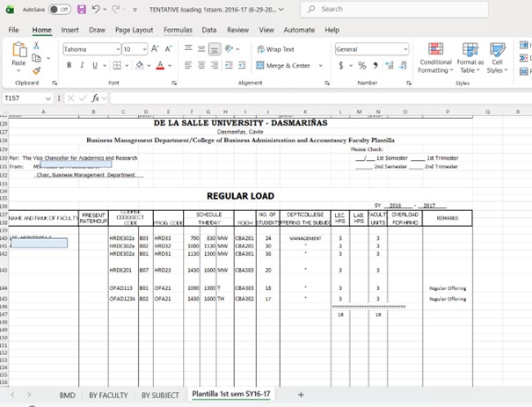Decrease font size with small A
The height and width of the screenshot is (407, 532).
tap(168, 49)
